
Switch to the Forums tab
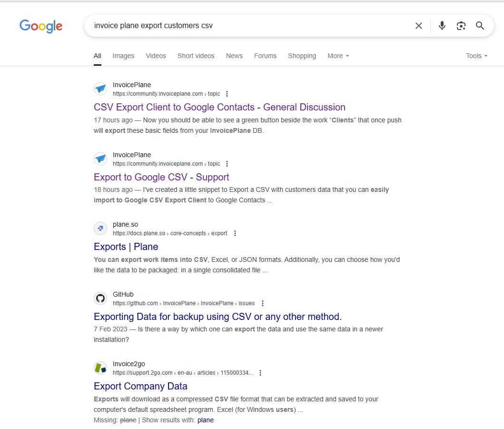265,56
